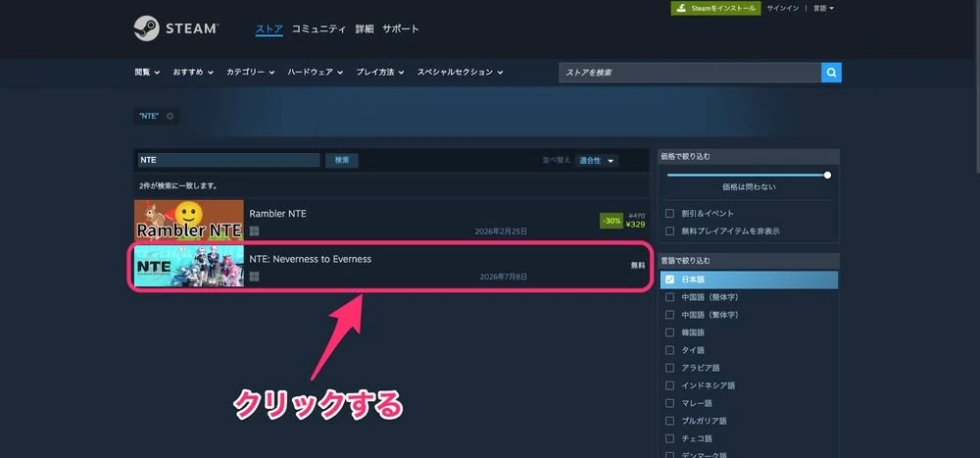Click the 2026年2月25日 release date
980x458 pixels.
501,231
